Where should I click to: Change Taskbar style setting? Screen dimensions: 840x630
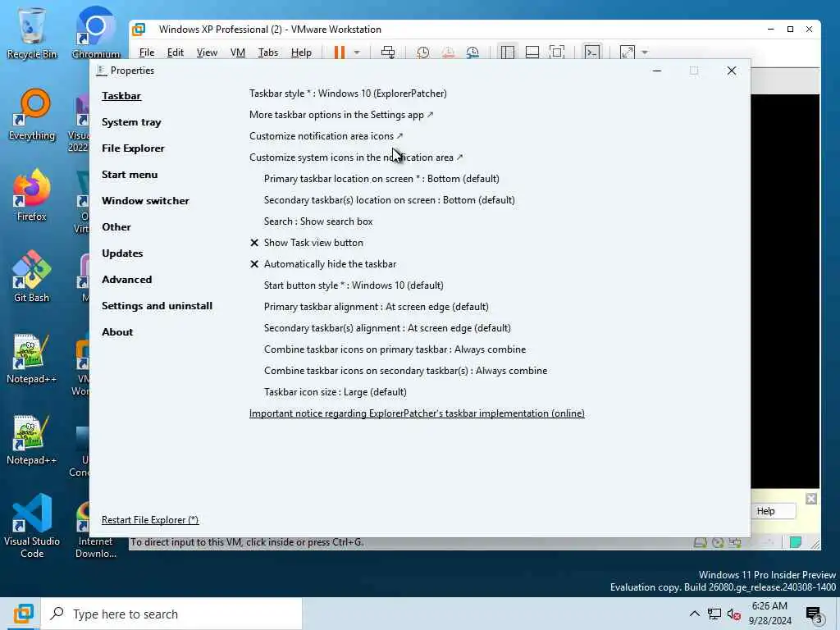[348, 94]
